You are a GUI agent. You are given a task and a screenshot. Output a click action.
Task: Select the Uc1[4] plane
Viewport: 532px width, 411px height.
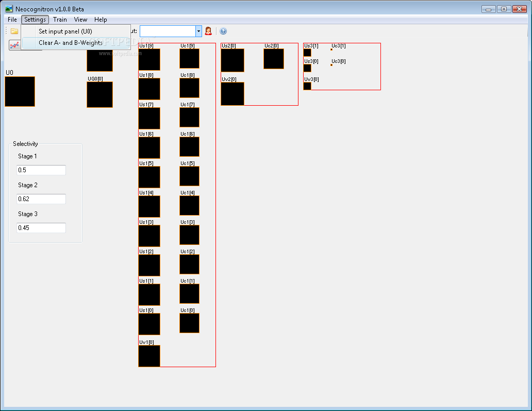point(189,205)
